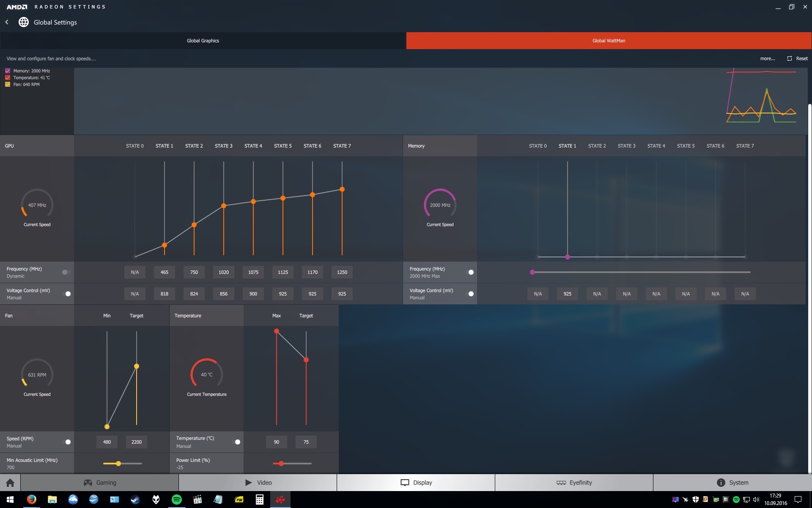The height and width of the screenshot is (508, 812).
Task: Click the Reset button
Action: point(798,58)
